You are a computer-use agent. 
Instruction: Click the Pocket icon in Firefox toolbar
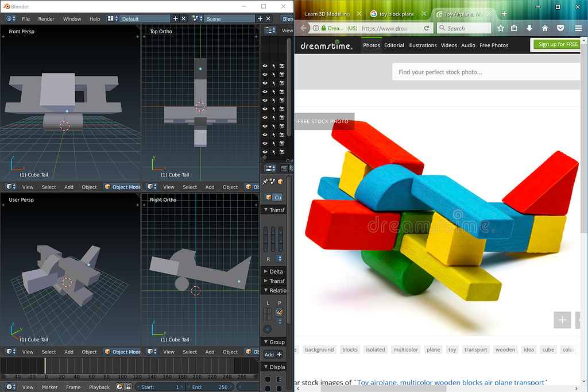560,28
